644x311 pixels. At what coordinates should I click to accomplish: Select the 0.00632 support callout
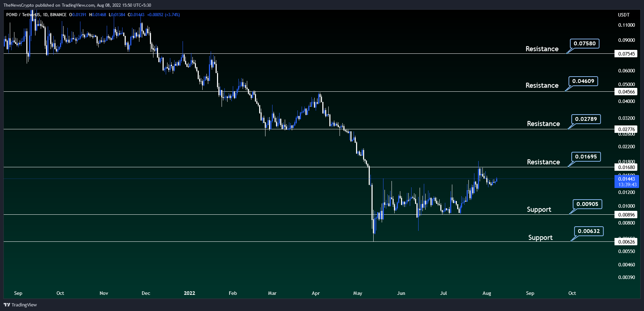click(x=589, y=231)
